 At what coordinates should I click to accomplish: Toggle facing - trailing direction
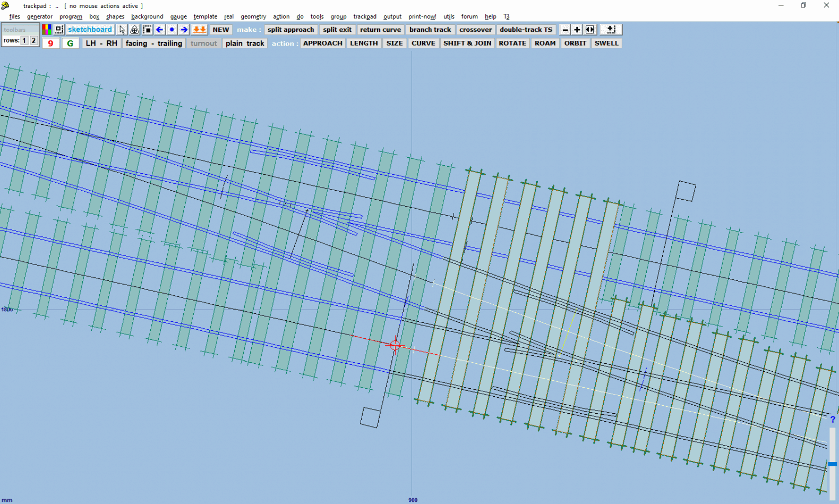pyautogui.click(x=154, y=44)
